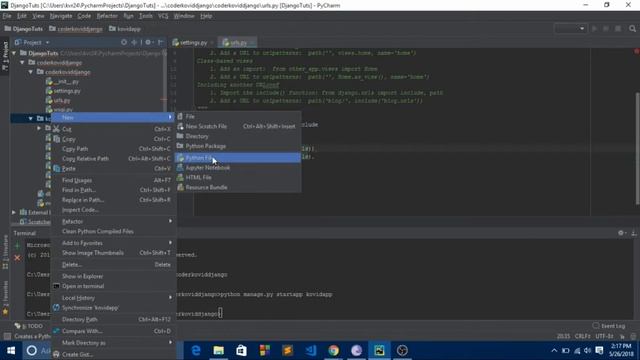This screenshot has width=640, height=360.
Task: Click the Search Everywhere magnifier icon
Action: click(x=632, y=29)
